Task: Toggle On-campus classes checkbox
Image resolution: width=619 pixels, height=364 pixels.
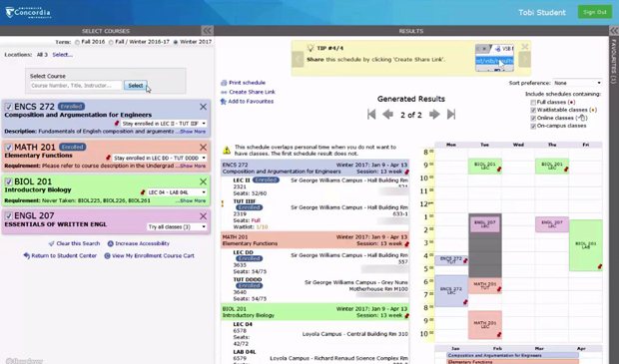Action: pyautogui.click(x=533, y=127)
